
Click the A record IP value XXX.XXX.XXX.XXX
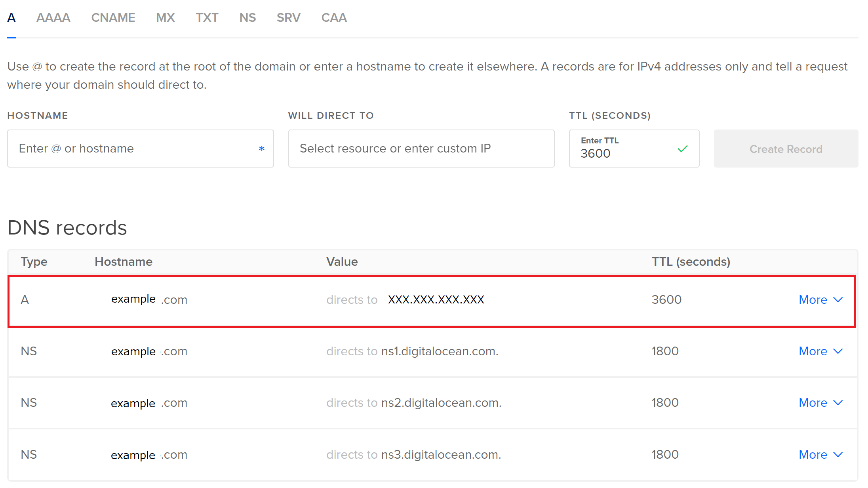436,300
